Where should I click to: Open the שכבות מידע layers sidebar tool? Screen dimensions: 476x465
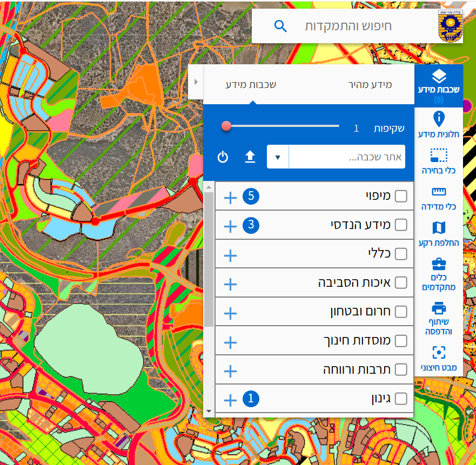(439, 85)
